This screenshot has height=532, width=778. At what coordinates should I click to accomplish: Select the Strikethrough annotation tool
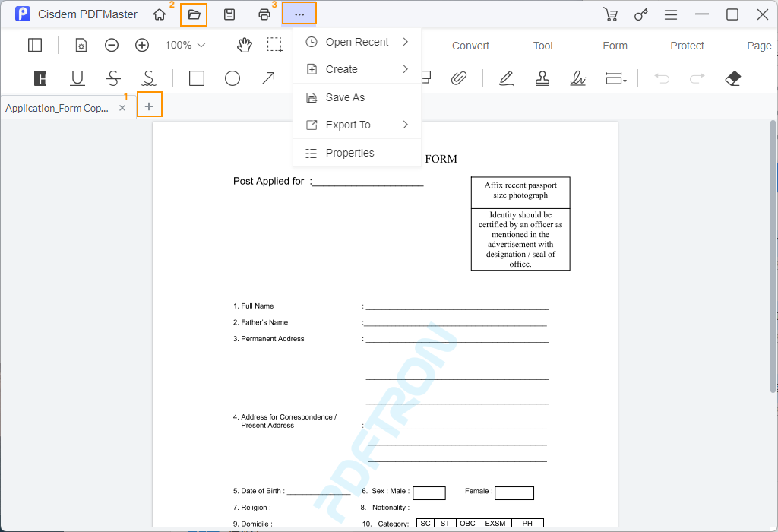coord(112,78)
